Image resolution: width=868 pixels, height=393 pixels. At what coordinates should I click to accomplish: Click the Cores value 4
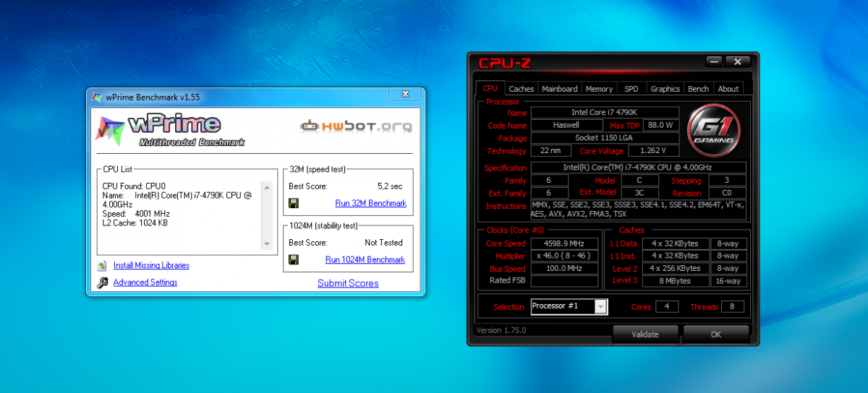667,306
